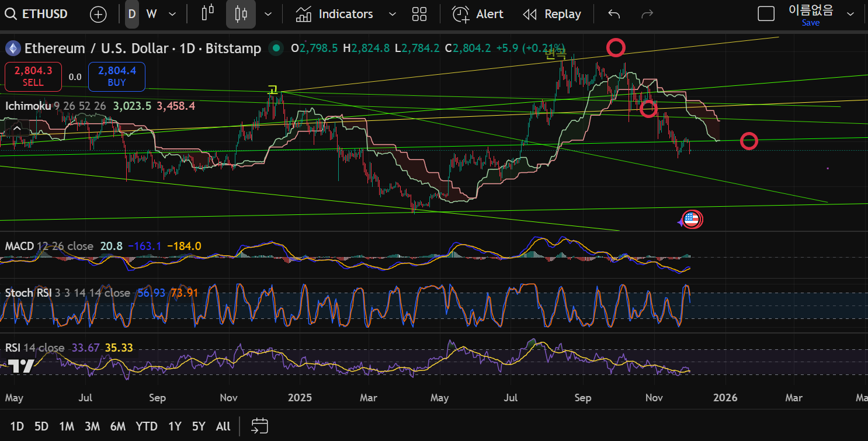Screen dimensions: 868x441
Task: Select the YTD date range tab
Action: point(146,426)
